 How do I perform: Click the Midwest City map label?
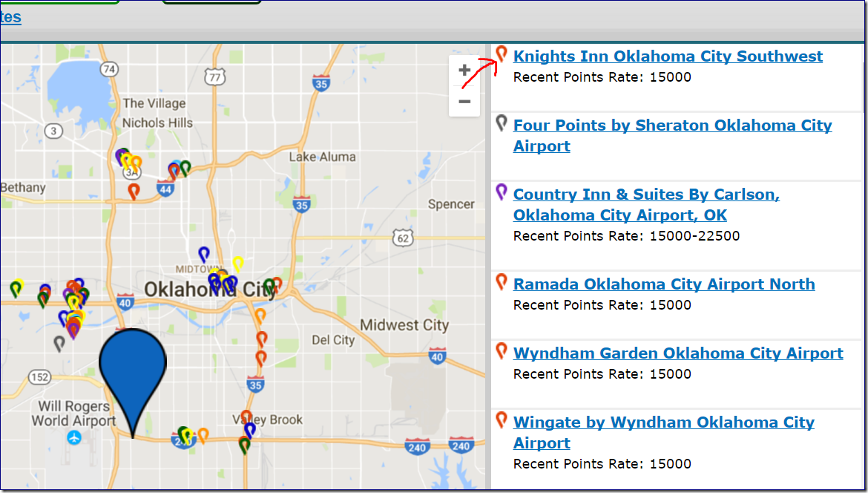pos(404,325)
